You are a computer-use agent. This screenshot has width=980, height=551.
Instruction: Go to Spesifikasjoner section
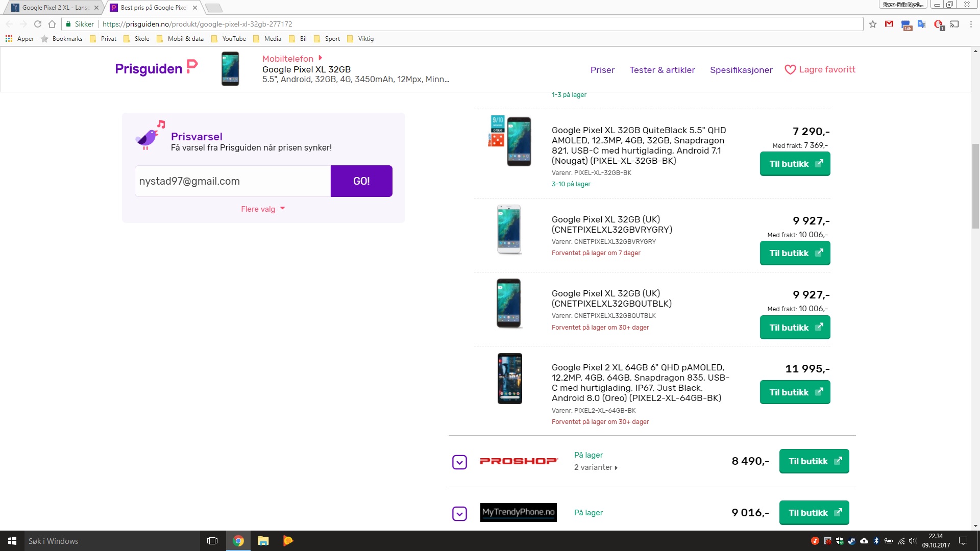(x=741, y=70)
